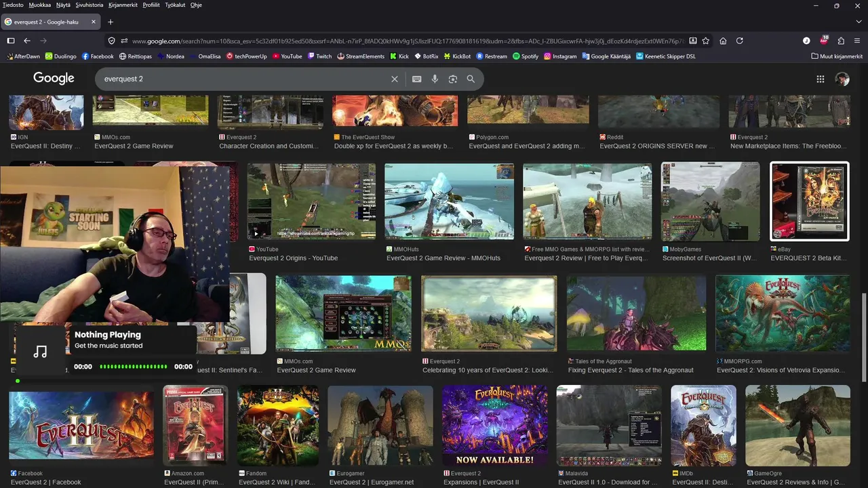Open the Ohje menu
Screen dimensions: 868x488
pos(196,5)
